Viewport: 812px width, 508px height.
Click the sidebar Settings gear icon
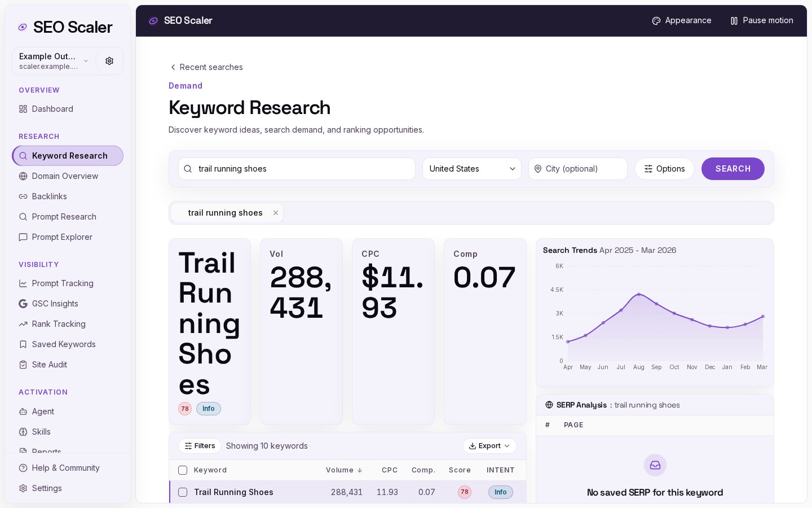click(x=23, y=488)
